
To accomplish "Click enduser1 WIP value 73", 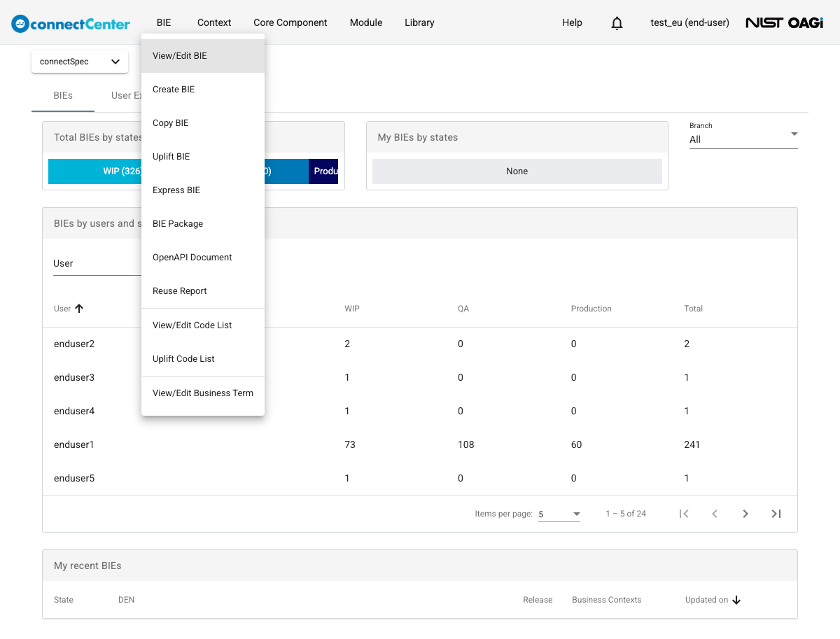I will [x=350, y=445].
